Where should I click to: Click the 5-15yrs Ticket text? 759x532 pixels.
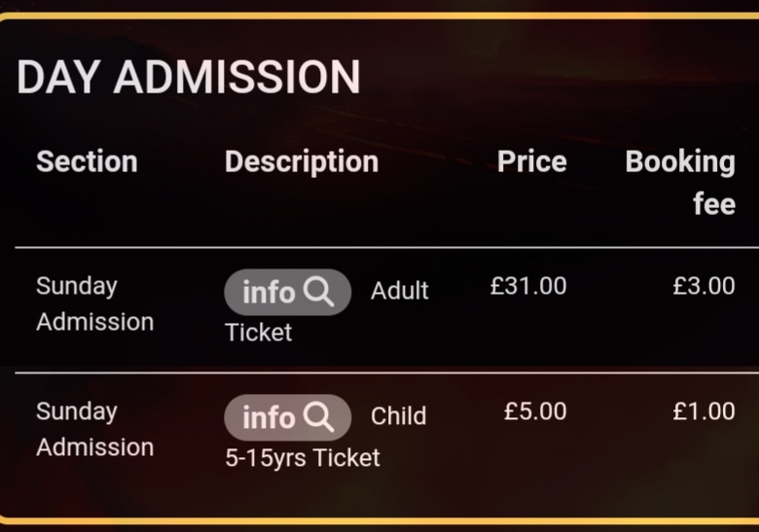(x=303, y=458)
